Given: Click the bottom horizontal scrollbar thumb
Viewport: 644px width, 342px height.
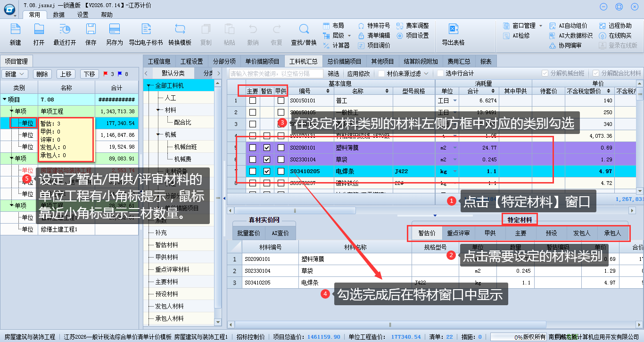Looking at the screenshot, I should (389, 325).
